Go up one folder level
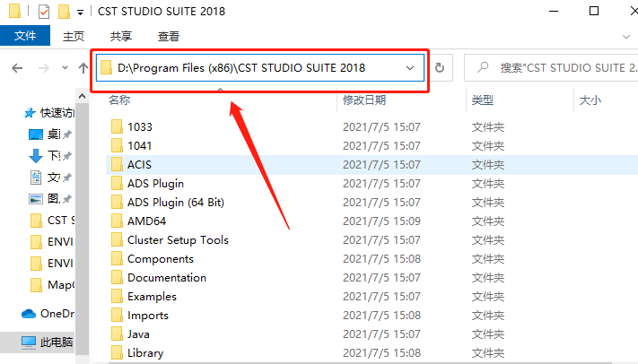Image resolution: width=638 pixels, height=364 pixels. (83, 68)
